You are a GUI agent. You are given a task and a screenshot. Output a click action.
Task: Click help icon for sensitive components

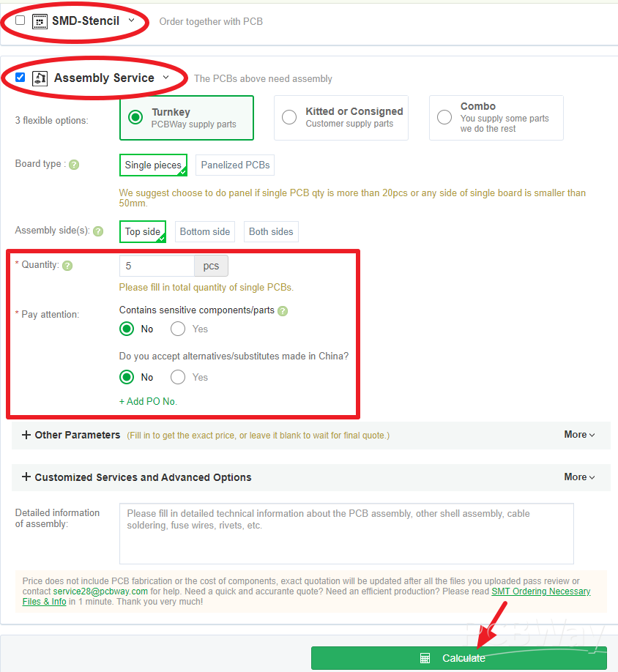click(283, 310)
